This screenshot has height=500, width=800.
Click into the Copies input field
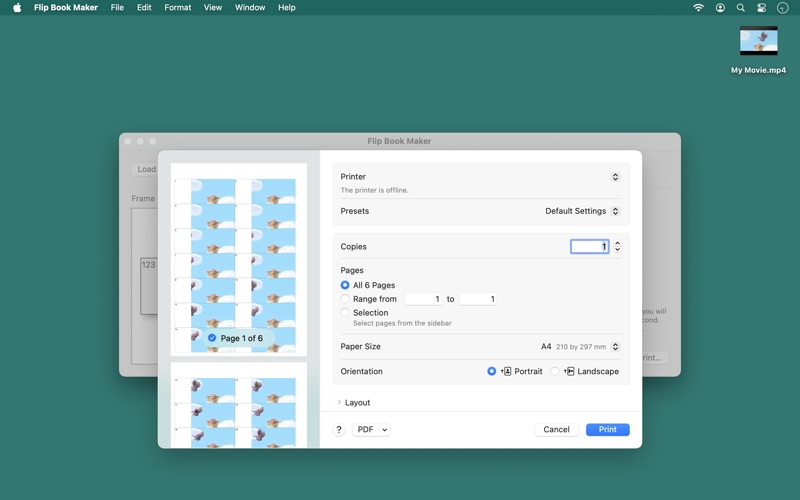tap(589, 246)
